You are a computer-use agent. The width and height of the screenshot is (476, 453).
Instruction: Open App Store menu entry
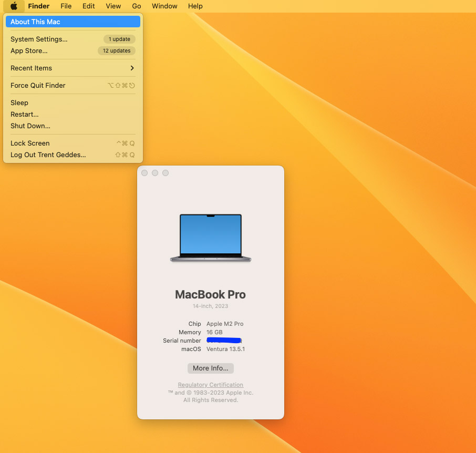(x=73, y=50)
